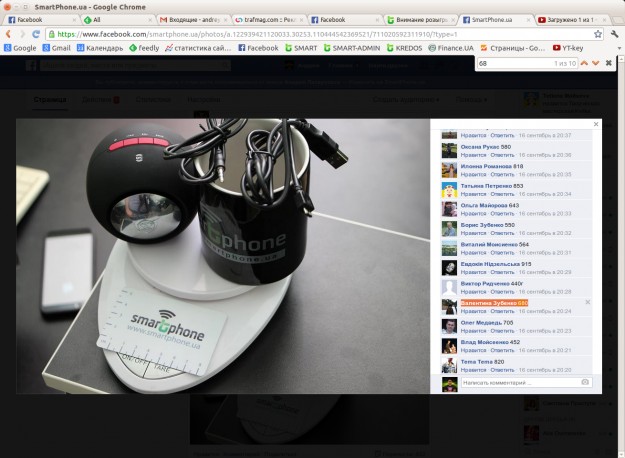Open the Chrome menu hamburger icon
625x458 pixels.
tap(614, 33)
